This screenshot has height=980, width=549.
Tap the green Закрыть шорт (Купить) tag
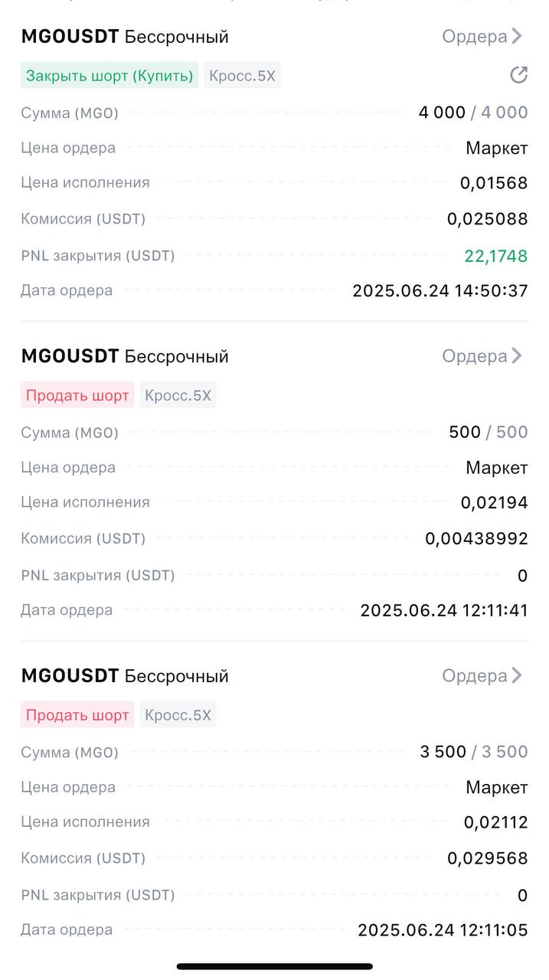(x=109, y=75)
